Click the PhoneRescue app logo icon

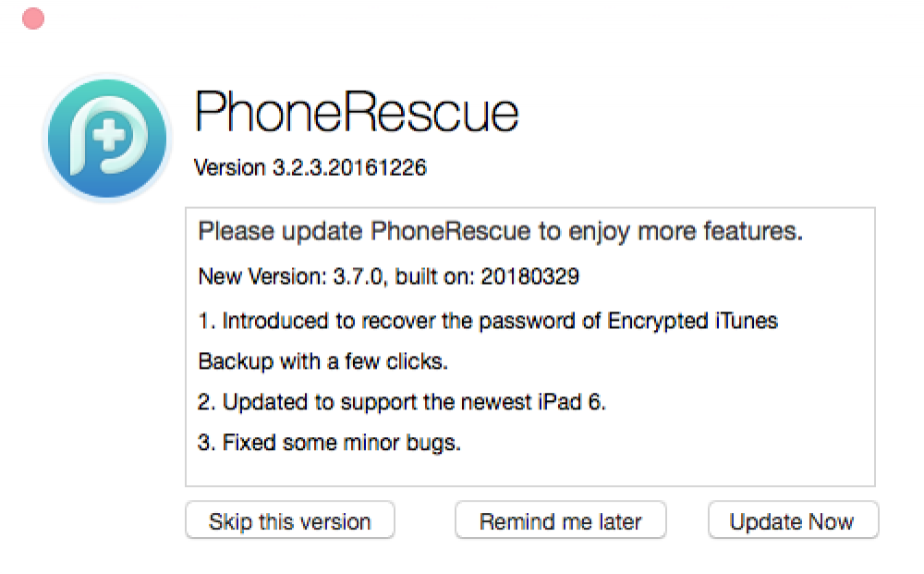pyautogui.click(x=107, y=138)
